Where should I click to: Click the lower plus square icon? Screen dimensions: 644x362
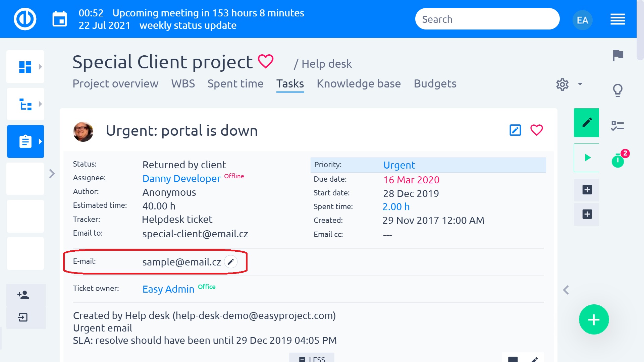587,214
